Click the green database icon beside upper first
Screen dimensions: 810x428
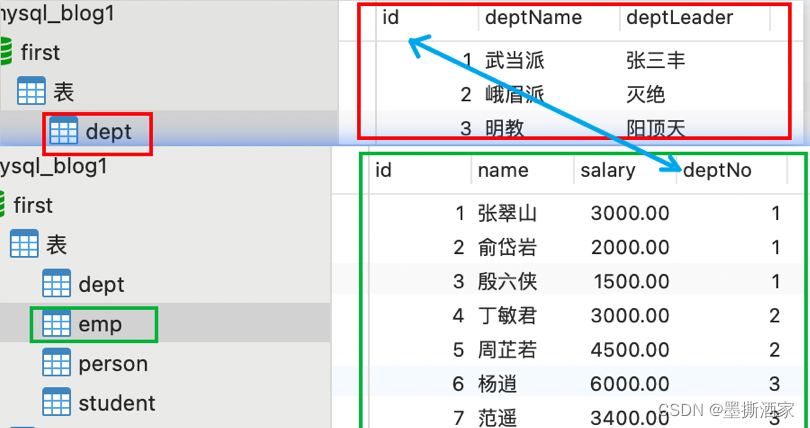pos(7,52)
